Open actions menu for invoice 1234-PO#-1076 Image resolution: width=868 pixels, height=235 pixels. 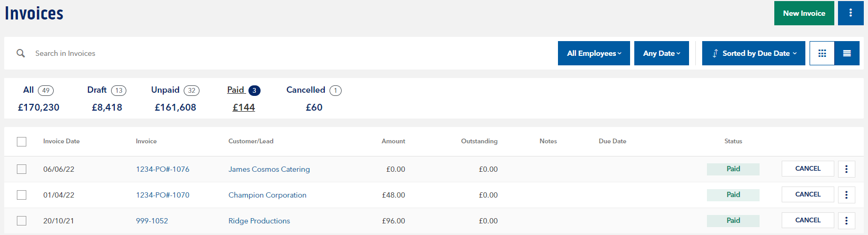point(846,169)
